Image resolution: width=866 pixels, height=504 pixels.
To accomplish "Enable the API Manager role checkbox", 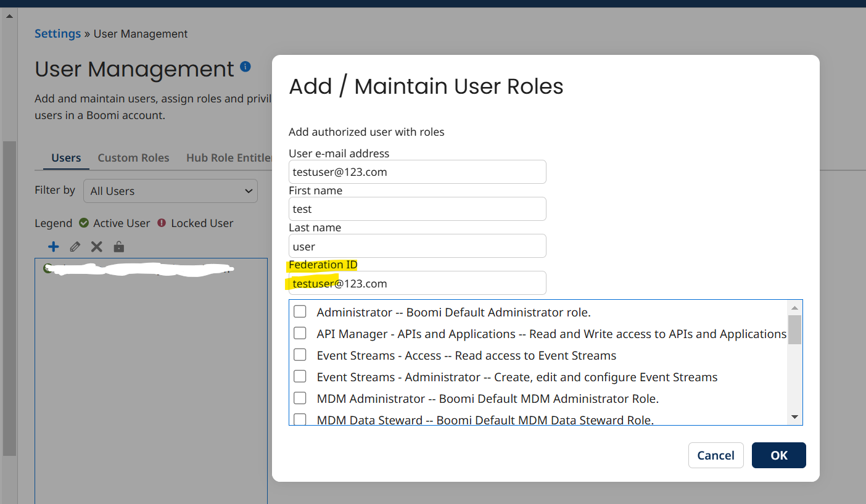I will pos(300,333).
